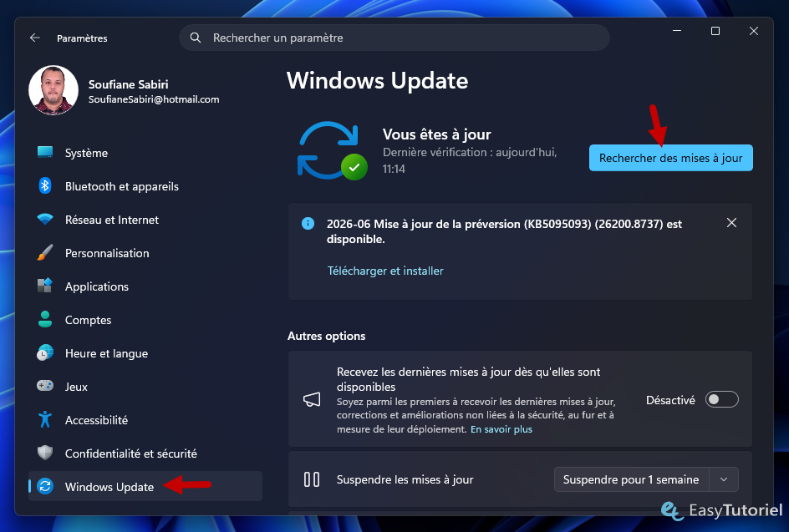Minimize the Paramètres window

click(677, 31)
